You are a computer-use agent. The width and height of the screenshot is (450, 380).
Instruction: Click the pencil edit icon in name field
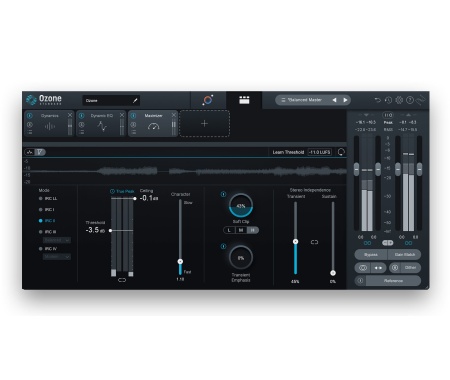tap(135, 100)
